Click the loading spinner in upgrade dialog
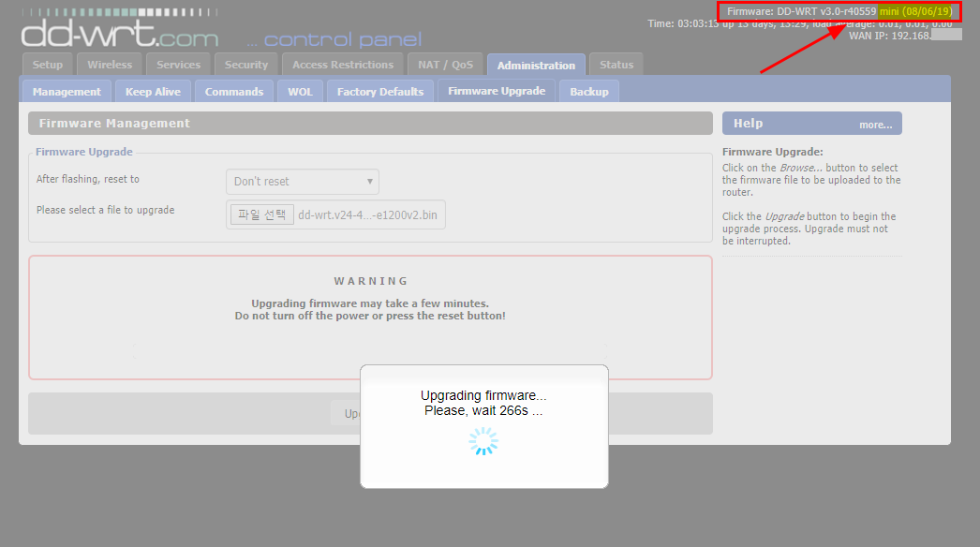 [483, 441]
